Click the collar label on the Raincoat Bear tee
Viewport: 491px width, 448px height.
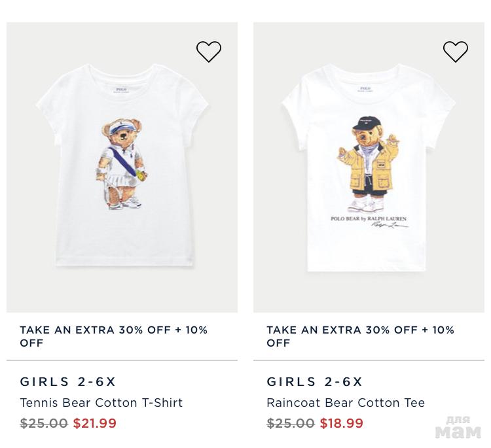[x=365, y=90]
